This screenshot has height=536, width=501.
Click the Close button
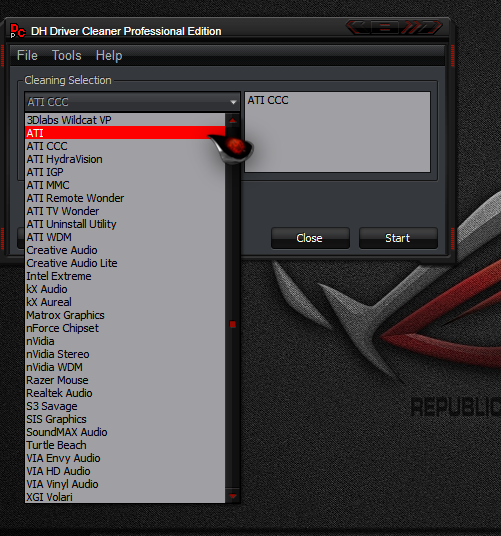[x=310, y=238]
